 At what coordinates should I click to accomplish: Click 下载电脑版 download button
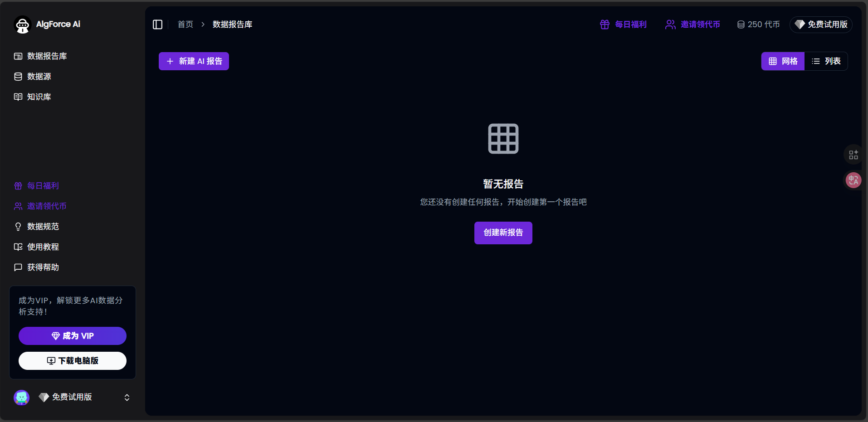[73, 361]
